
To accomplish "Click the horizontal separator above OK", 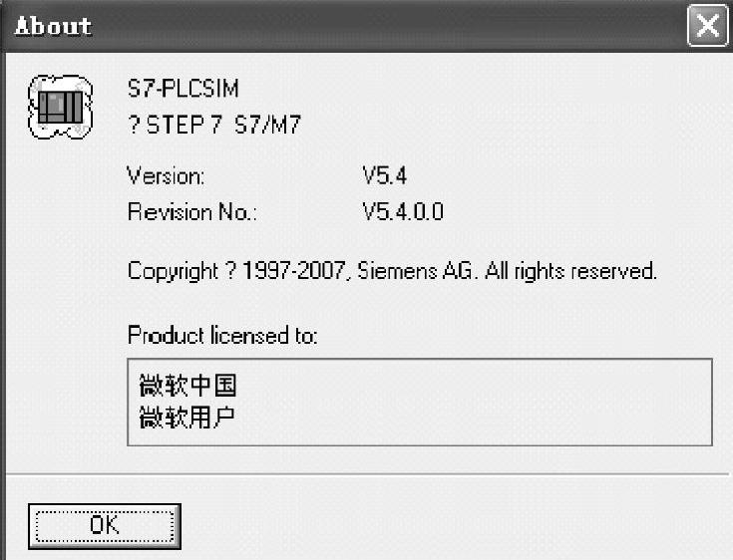I will pos(367,474).
